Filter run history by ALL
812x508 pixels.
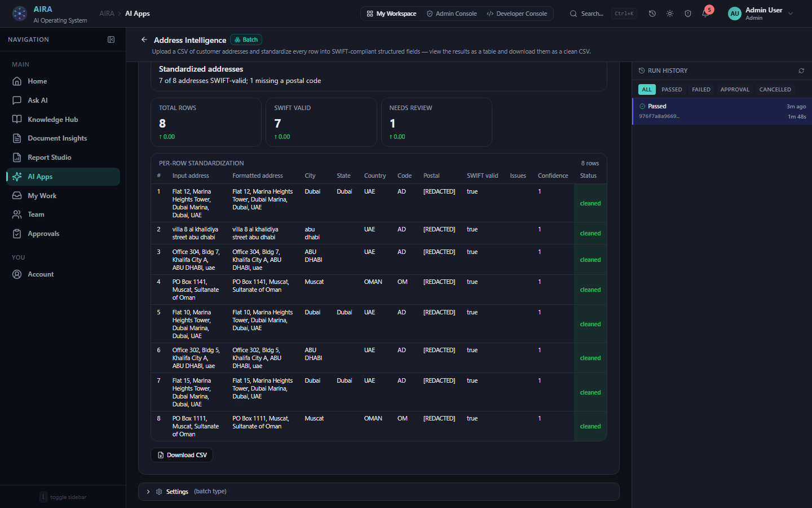(647, 89)
